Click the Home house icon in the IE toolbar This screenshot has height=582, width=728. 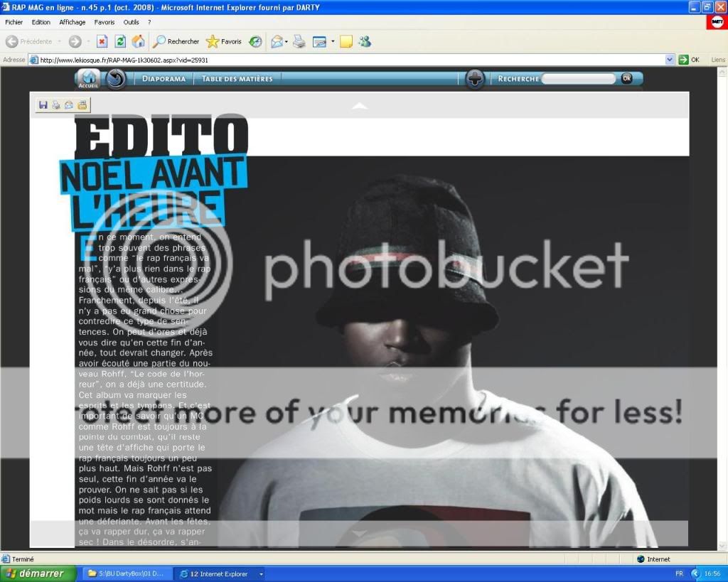pos(138,42)
